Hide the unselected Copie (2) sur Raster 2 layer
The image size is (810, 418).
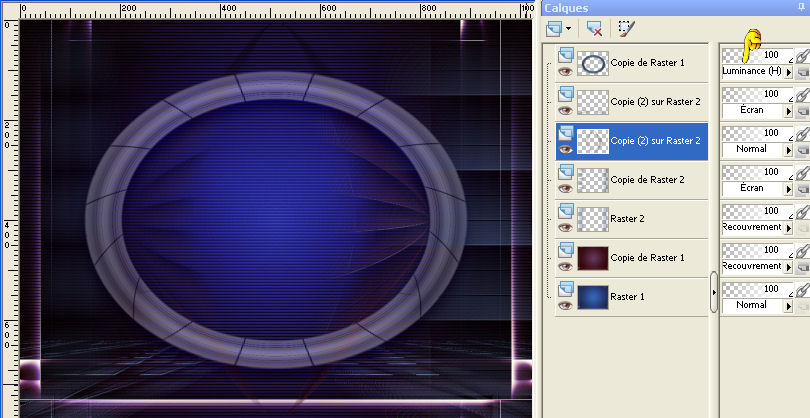(566, 110)
